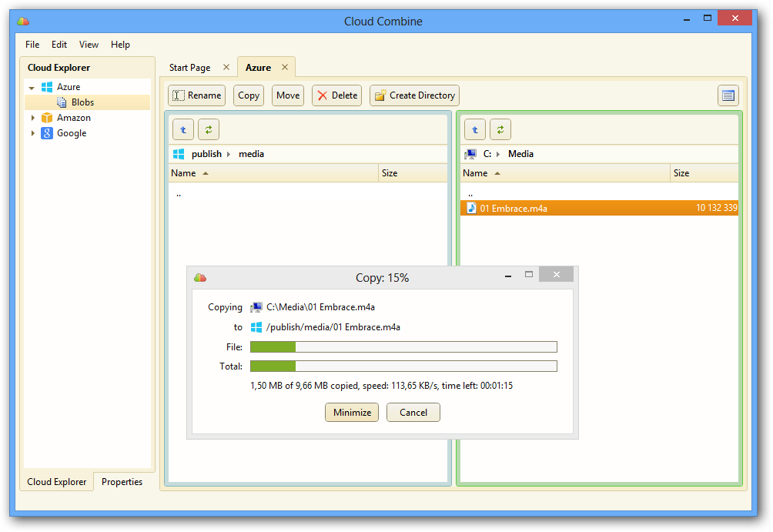Go up one level in right pane

pyautogui.click(x=475, y=129)
